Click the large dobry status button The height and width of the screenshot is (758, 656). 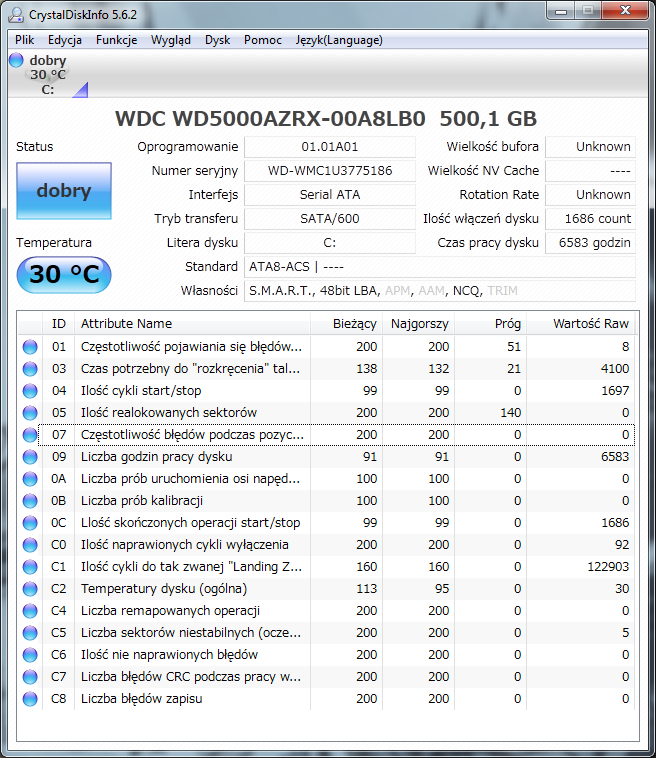point(64,191)
